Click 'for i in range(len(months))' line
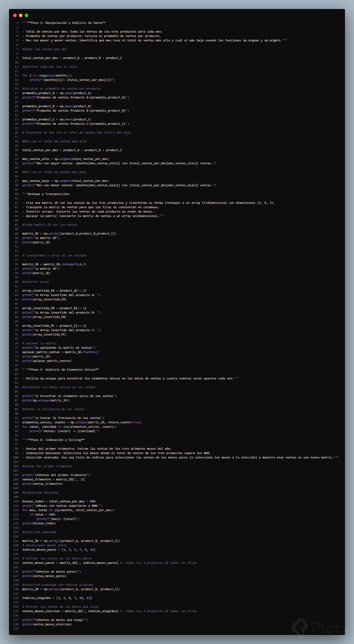Viewport: 354px width, 644px height. click(x=47, y=75)
